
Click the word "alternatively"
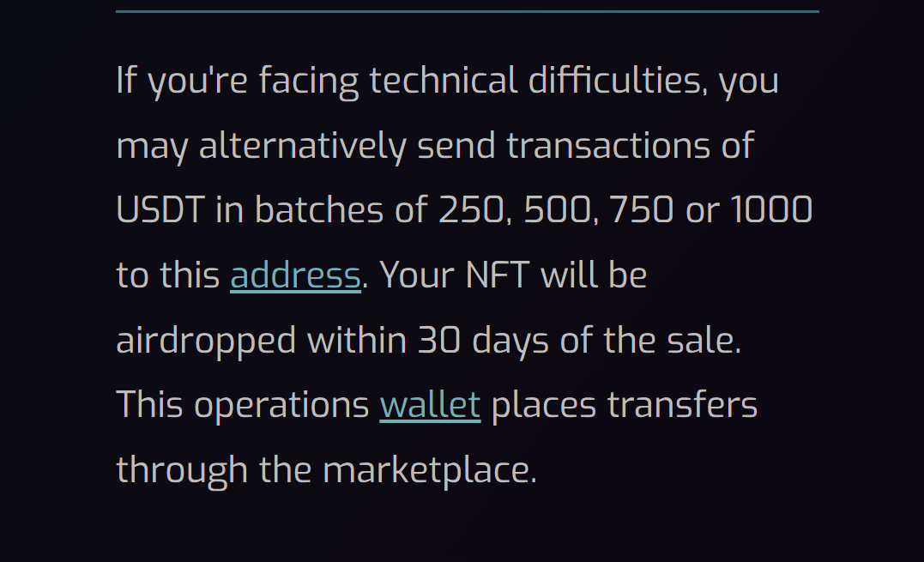(302, 148)
